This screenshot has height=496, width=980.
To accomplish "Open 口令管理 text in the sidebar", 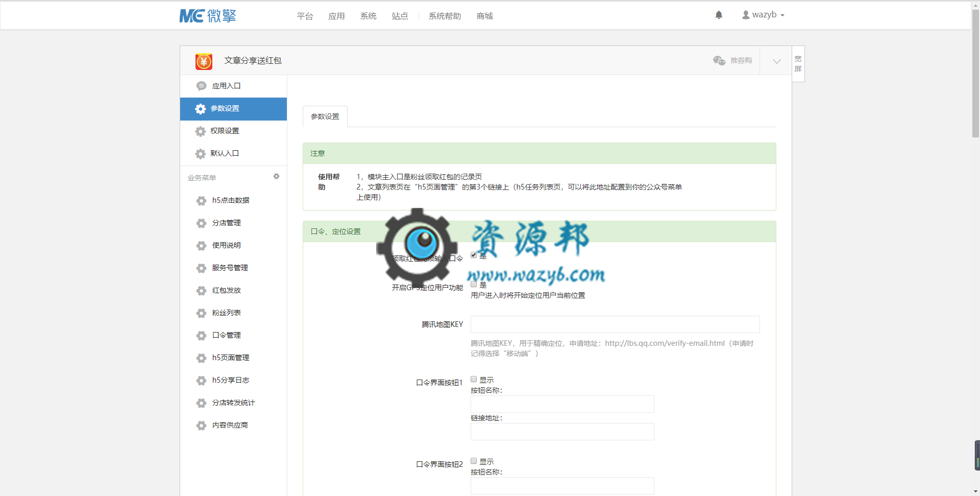I will [x=226, y=335].
